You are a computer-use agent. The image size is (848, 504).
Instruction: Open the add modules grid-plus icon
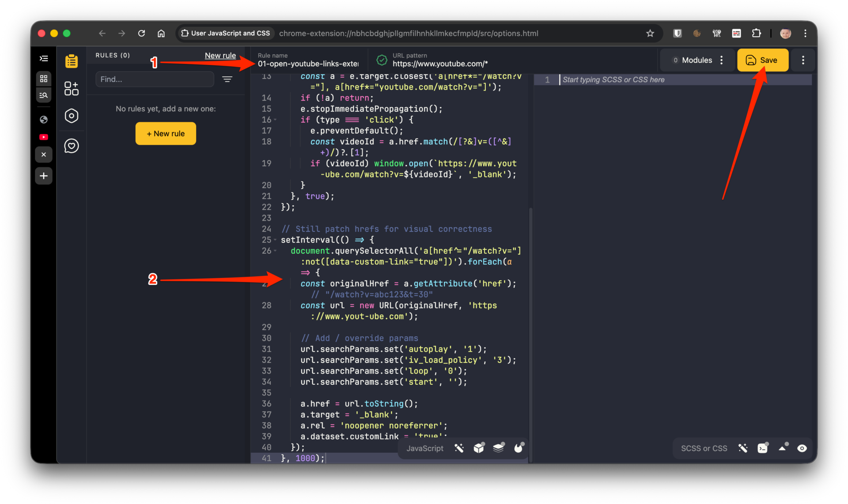pos(72,88)
